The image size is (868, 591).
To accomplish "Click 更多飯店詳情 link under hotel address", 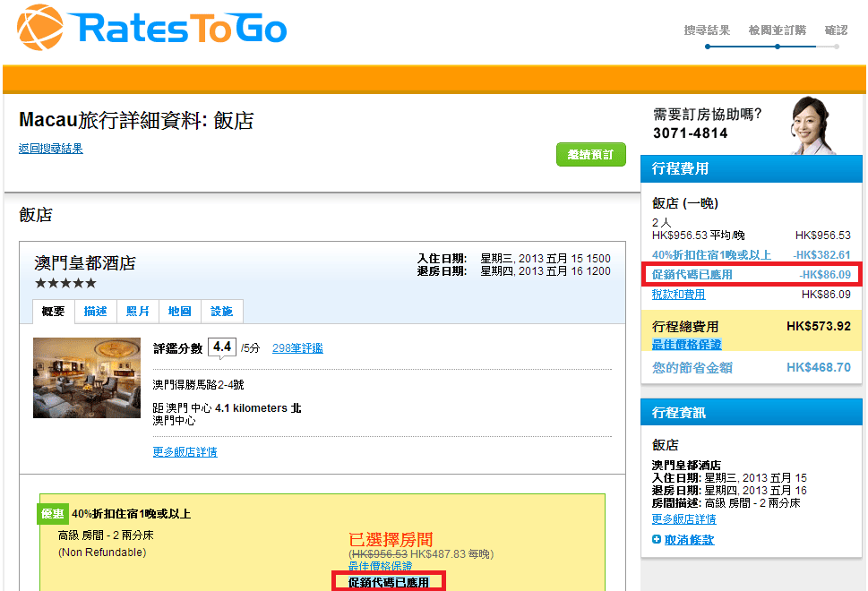I will (185, 452).
